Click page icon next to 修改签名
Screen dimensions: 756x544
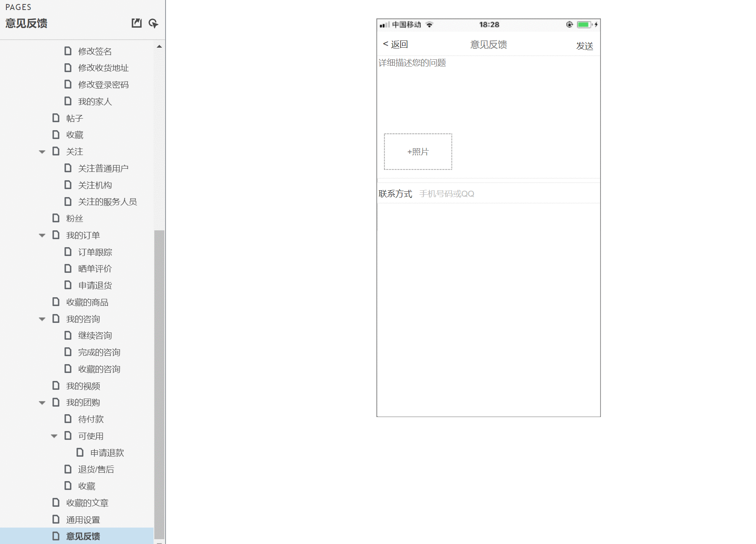[x=68, y=51]
